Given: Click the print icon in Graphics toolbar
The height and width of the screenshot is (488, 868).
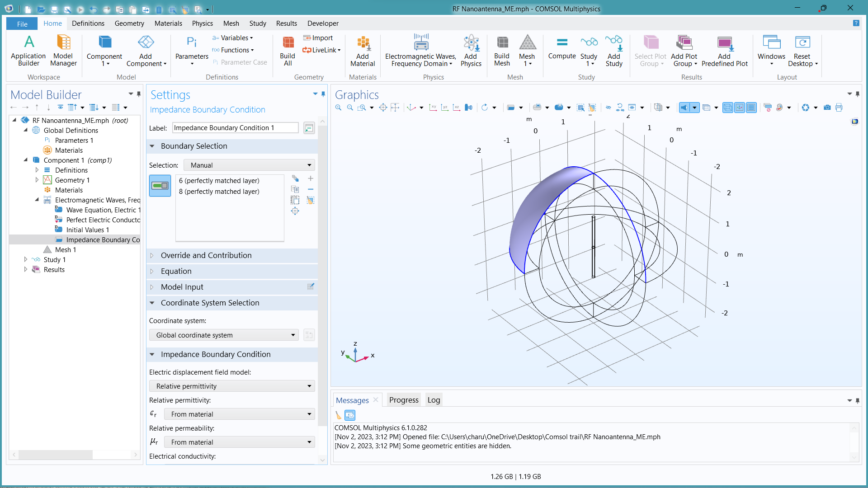Looking at the screenshot, I should pos(839,108).
